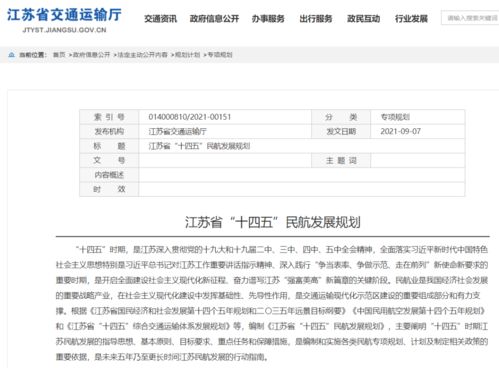Click the 江苏省交通运输厅 site logo
Image resolution: width=499 pixels, height=368 pixels.
(64, 15)
